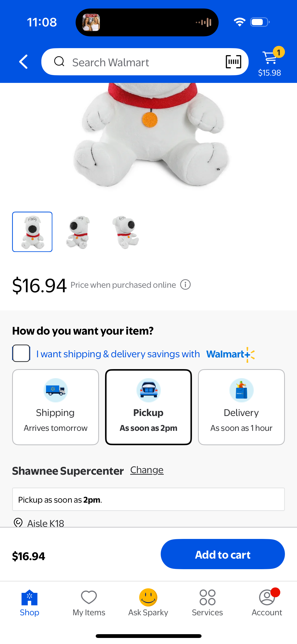The width and height of the screenshot is (297, 644).
Task: Select Delivery As soon as 1 hour
Action: (x=241, y=407)
